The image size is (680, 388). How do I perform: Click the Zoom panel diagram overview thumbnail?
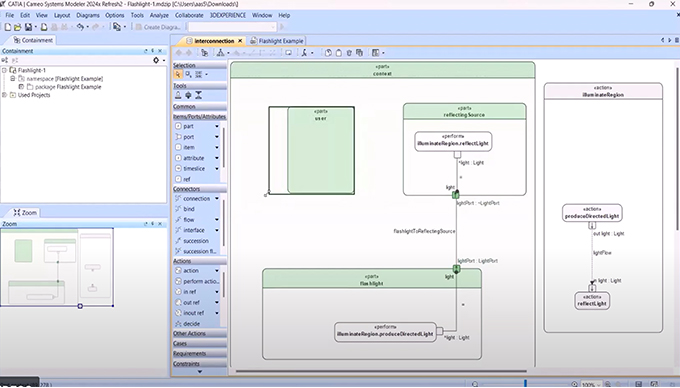point(57,267)
